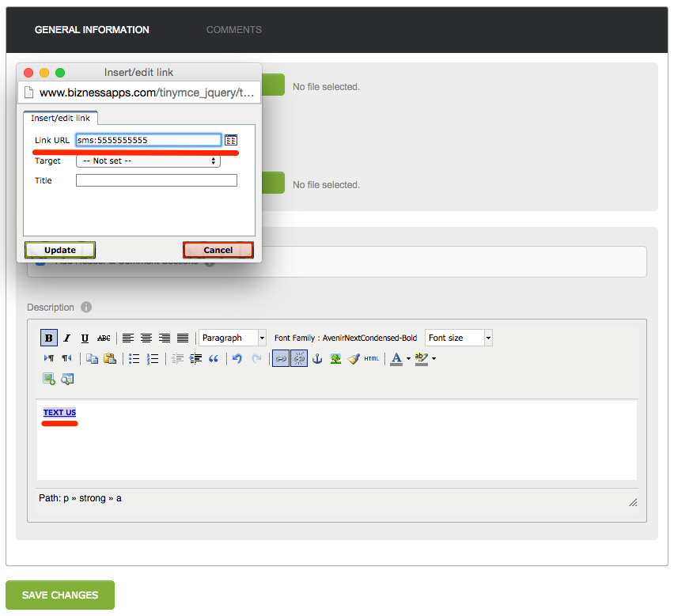The width and height of the screenshot is (674, 616).
Task: Click the browse icon beside Link URL
Action: point(231,140)
